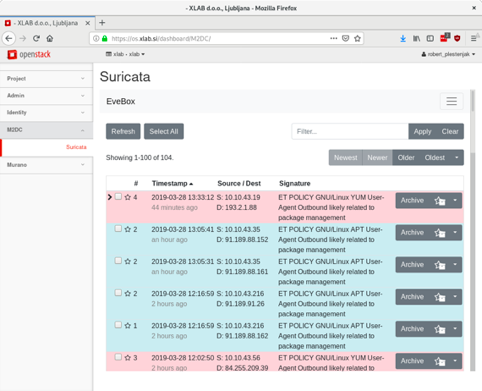Bookmark this page with the star icon
The image size is (482, 391).
357,39
